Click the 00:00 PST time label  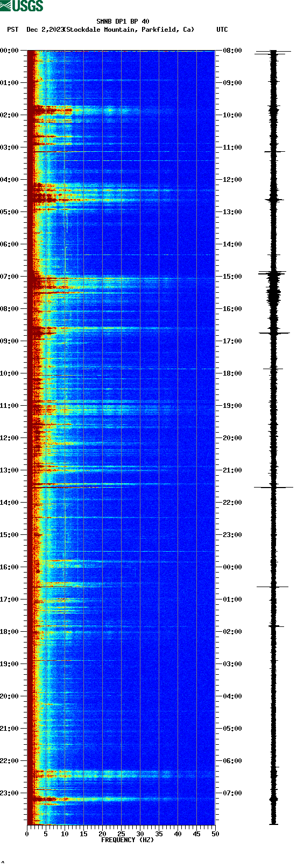click(10, 51)
